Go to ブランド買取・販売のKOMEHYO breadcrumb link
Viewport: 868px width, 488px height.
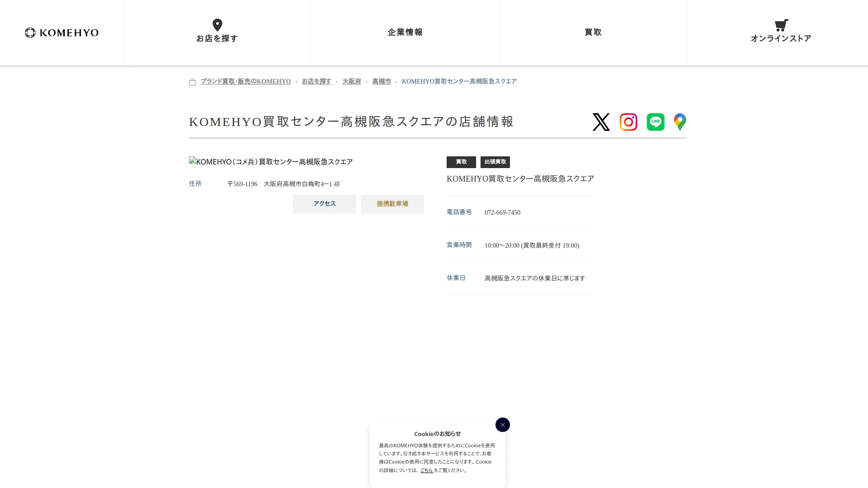245,82
